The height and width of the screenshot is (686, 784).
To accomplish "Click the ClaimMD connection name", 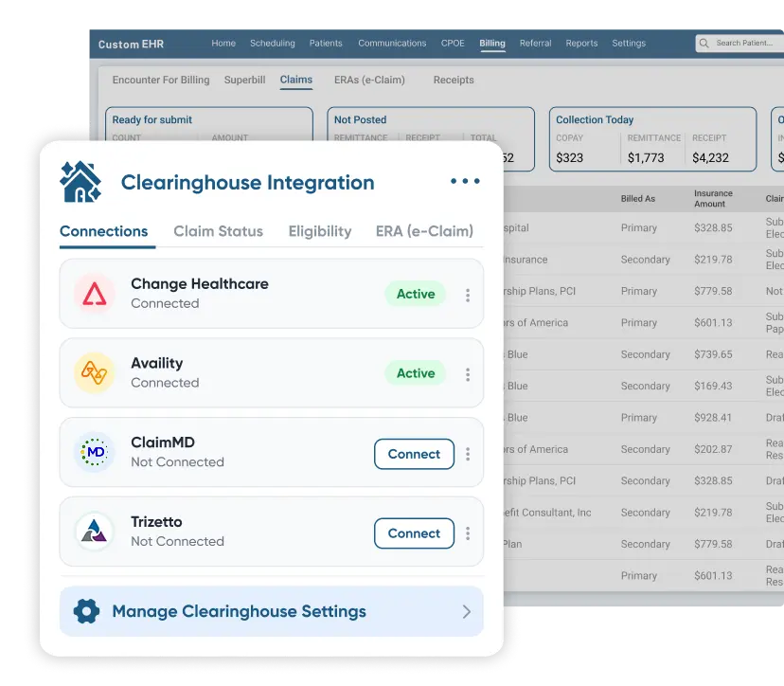I will coord(163,442).
